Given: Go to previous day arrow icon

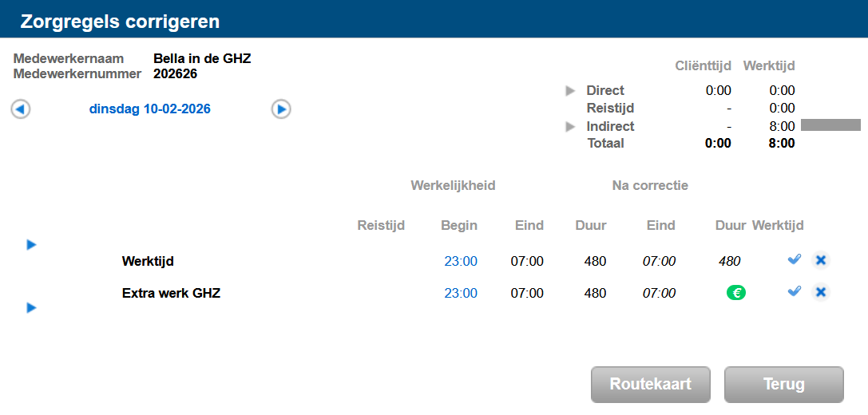Looking at the screenshot, I should (x=21, y=109).
